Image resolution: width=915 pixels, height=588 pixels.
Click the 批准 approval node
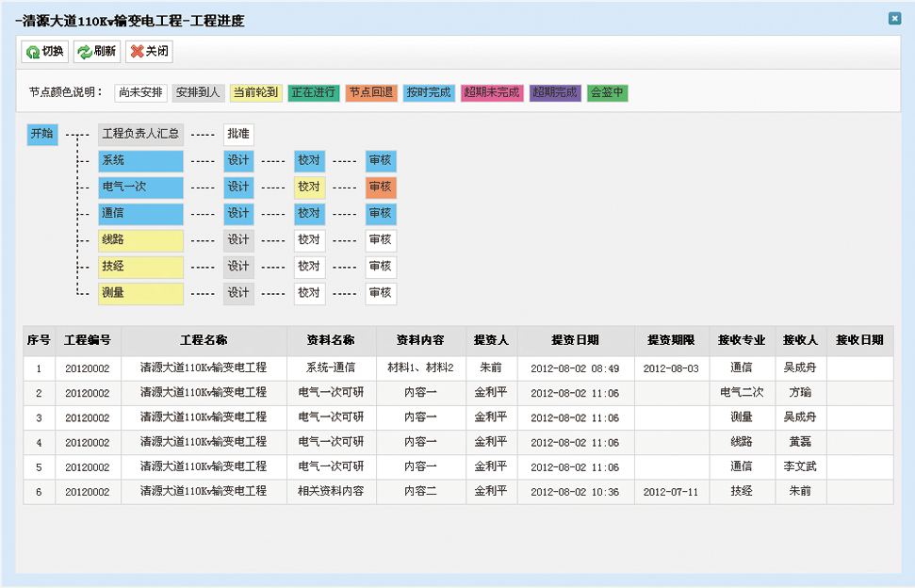(x=238, y=135)
